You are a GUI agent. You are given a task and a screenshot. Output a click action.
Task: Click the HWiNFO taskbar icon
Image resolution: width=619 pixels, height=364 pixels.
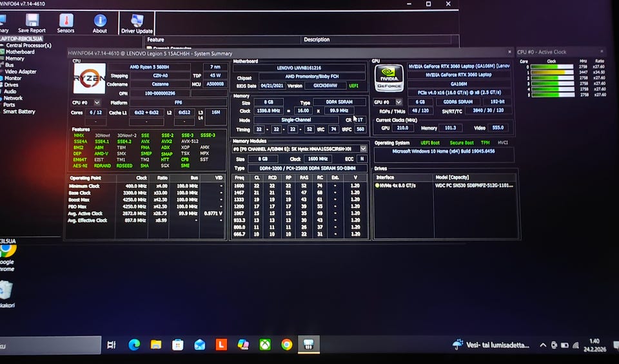point(308,345)
